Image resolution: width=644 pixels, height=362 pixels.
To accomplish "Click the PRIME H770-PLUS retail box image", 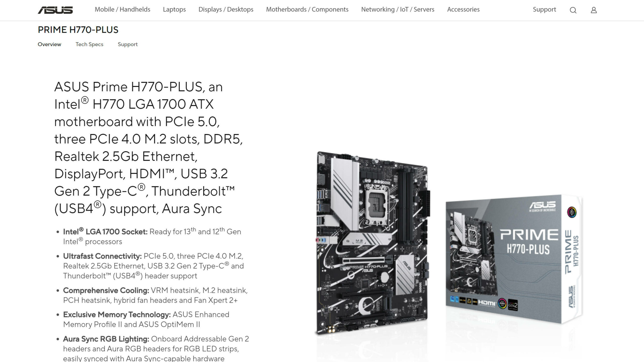I will click(514, 259).
